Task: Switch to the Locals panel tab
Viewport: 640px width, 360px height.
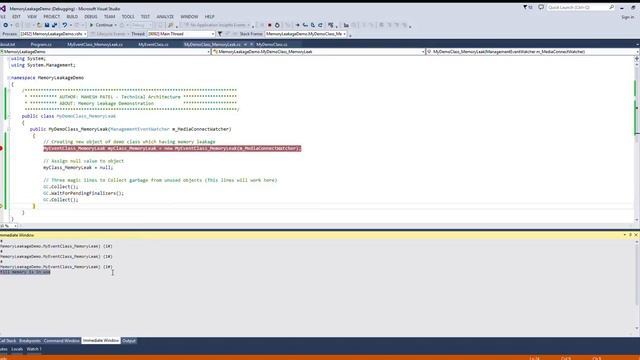Action: (x=17, y=349)
